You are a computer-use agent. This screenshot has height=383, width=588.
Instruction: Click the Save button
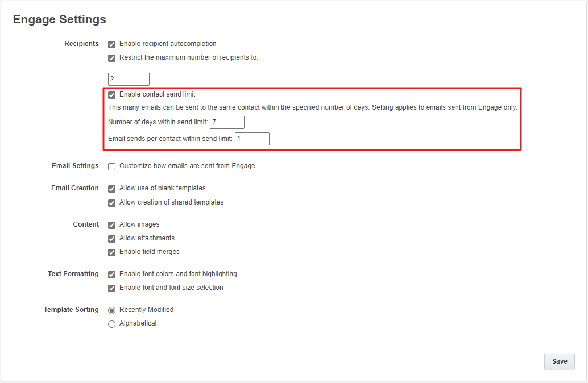[559, 361]
